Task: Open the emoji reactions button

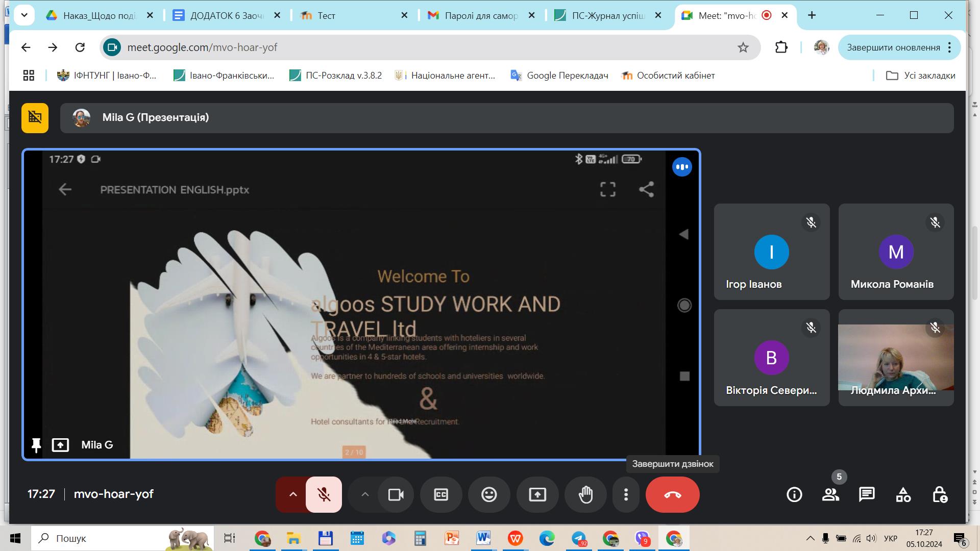Action: (x=489, y=494)
